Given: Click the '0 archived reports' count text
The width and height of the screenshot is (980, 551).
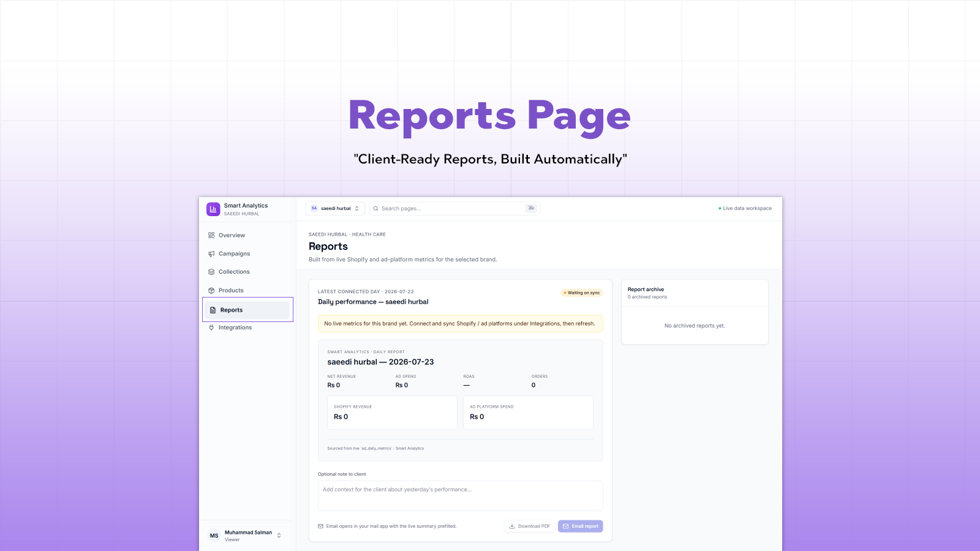Looking at the screenshot, I should [x=647, y=297].
